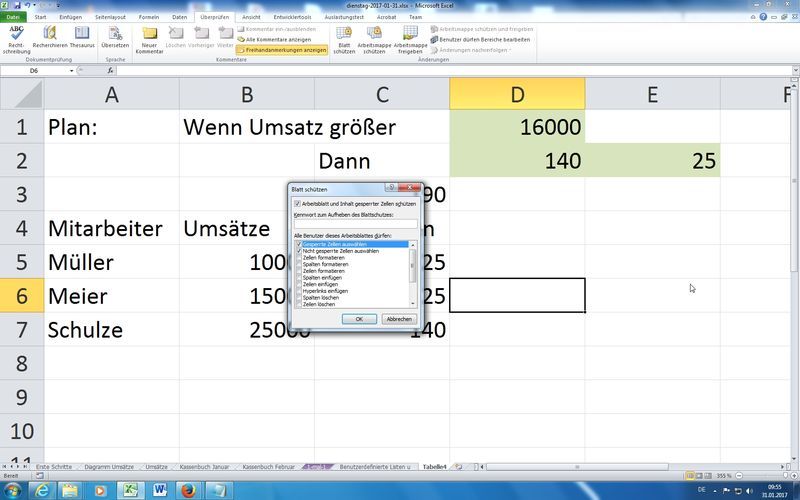
Task: Switch to the Ansicht tab
Action: pos(251,17)
